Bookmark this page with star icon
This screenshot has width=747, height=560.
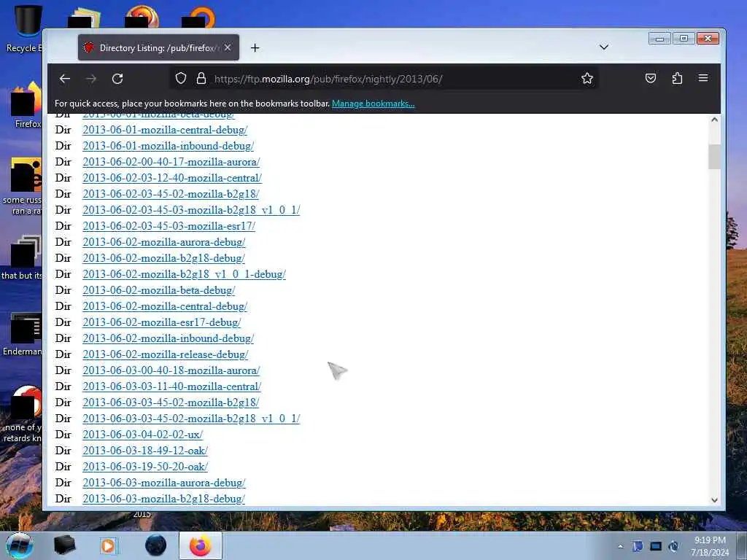(587, 78)
